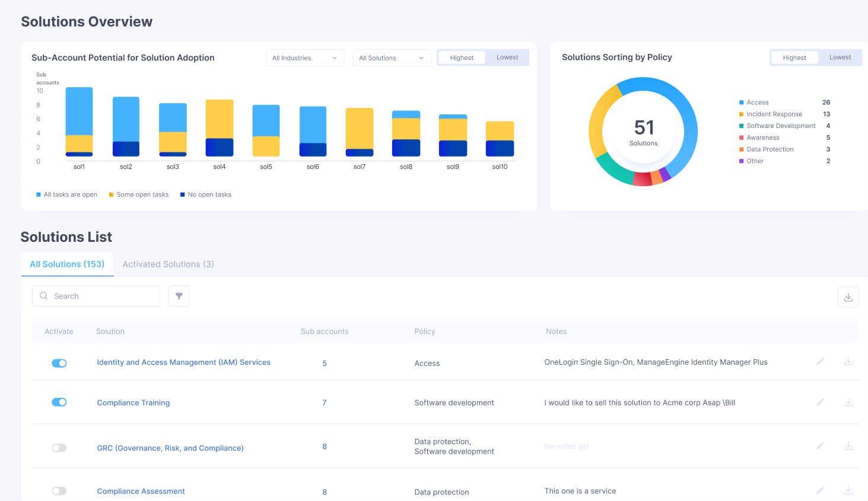This screenshot has width=868, height=501.
Task: Open the Compliance Assessment link
Action: (141, 492)
